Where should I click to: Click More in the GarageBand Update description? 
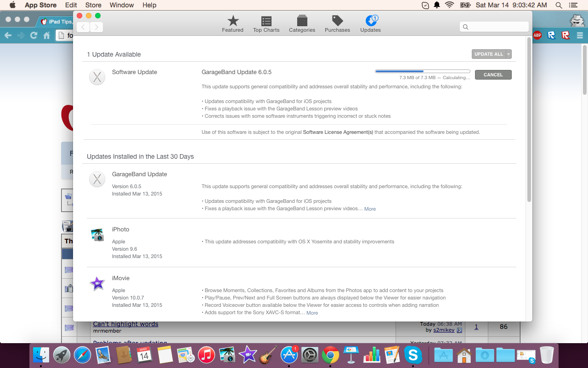click(370, 209)
